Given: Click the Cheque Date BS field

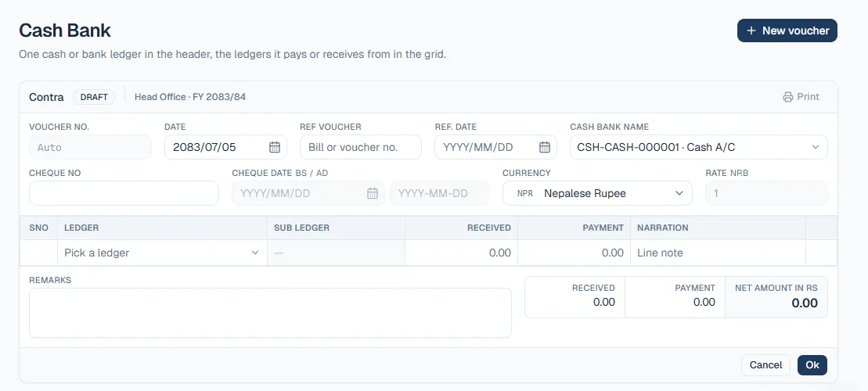Looking at the screenshot, I should (x=308, y=193).
